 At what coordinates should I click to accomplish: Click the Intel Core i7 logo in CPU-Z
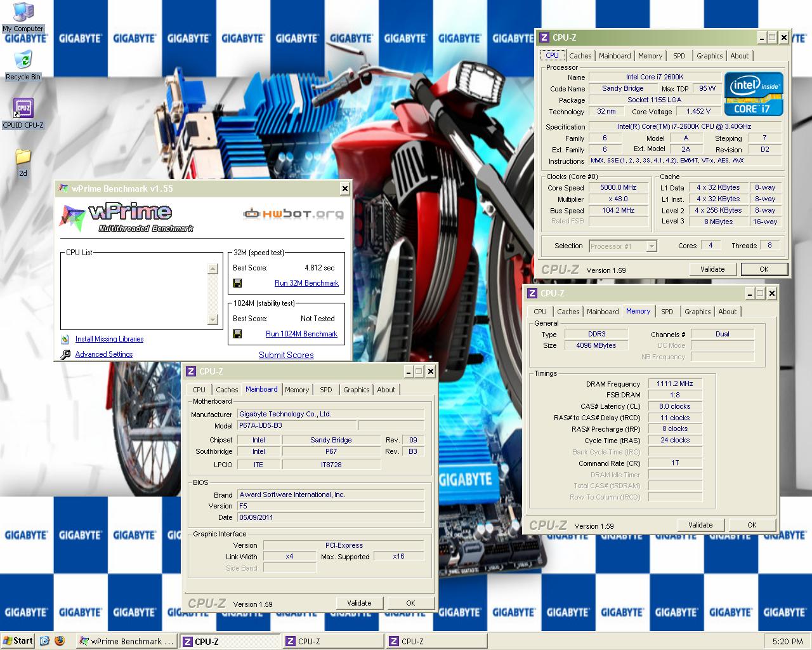[x=754, y=94]
